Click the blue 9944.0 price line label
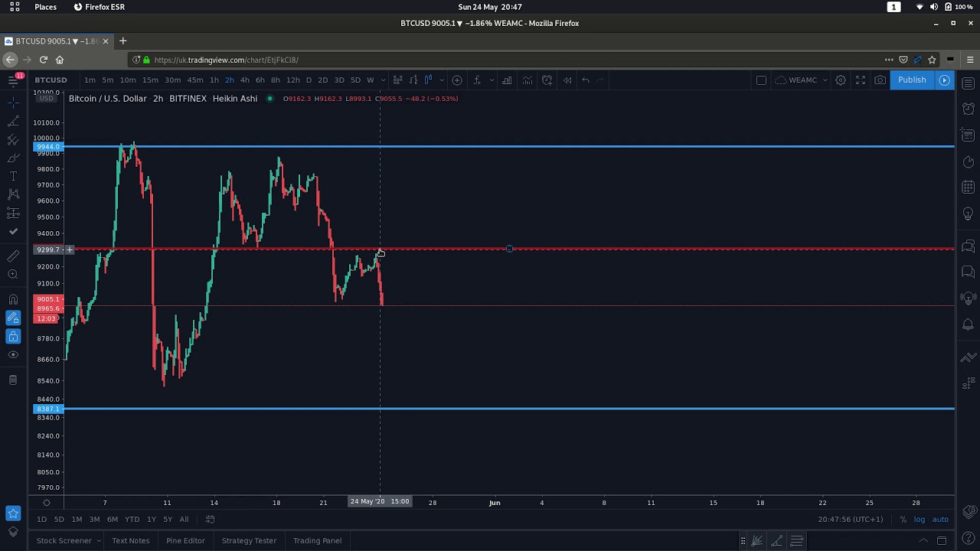The height and width of the screenshot is (551, 980). pos(48,146)
